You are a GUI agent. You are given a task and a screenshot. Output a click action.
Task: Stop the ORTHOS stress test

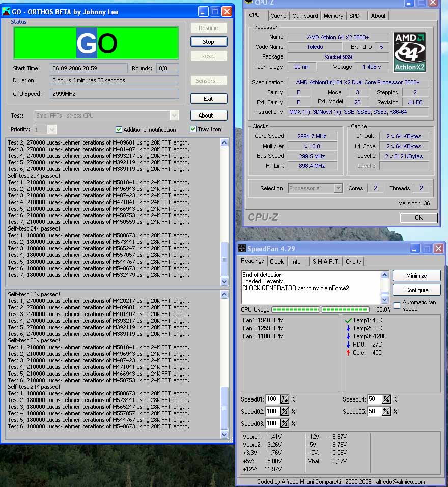pos(208,42)
